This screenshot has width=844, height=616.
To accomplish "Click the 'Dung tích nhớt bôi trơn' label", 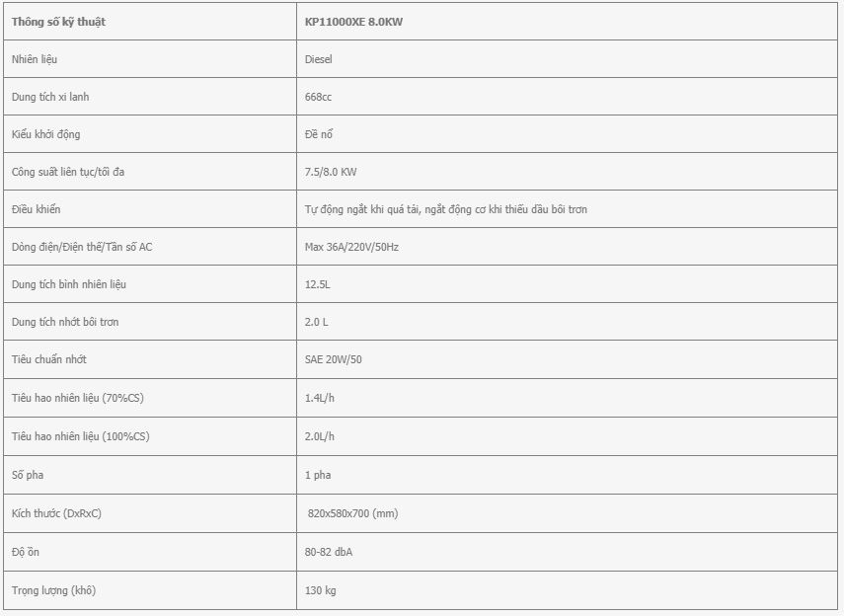I will (65, 322).
